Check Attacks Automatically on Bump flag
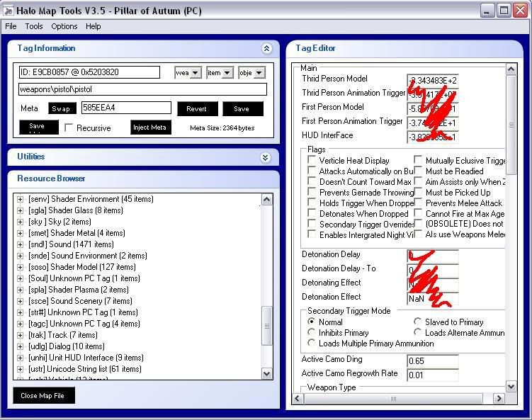 coord(312,170)
